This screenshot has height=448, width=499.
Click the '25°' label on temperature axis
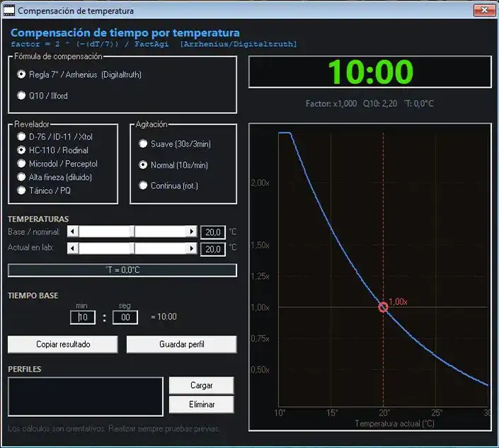pos(437,413)
